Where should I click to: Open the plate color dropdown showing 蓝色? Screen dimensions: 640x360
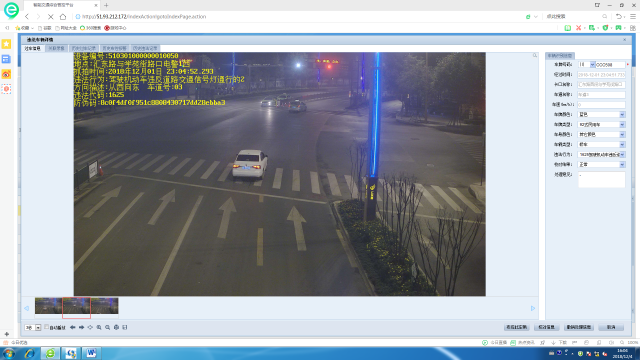coord(602,115)
